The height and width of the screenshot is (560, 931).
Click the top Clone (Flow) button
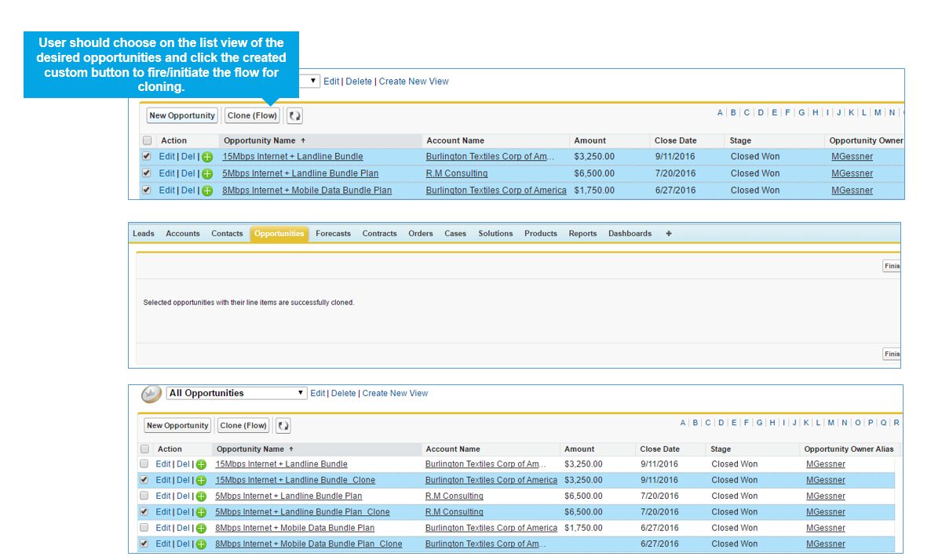252,115
